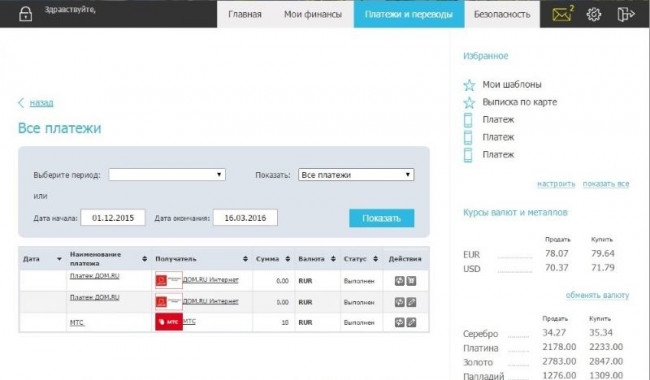Click the pencil edit icon in МТС row
Viewport: 650px width, 380px height.
pos(411,322)
